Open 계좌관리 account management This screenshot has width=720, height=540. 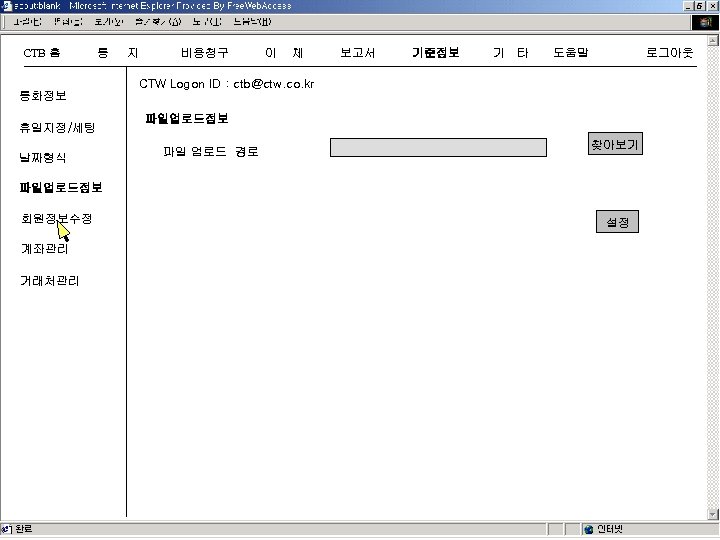pos(45,249)
